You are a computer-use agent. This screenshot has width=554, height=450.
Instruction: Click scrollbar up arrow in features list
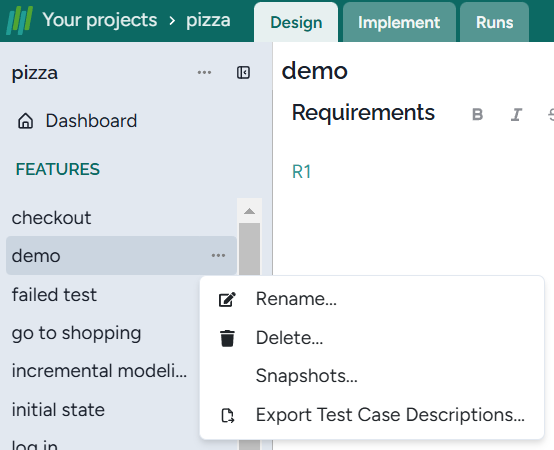249,211
